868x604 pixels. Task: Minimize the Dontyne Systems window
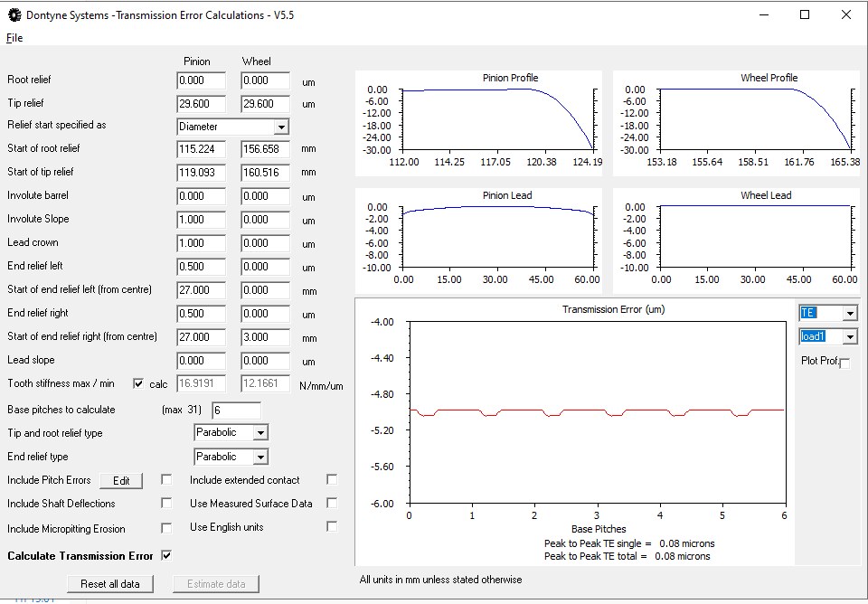tap(765, 15)
